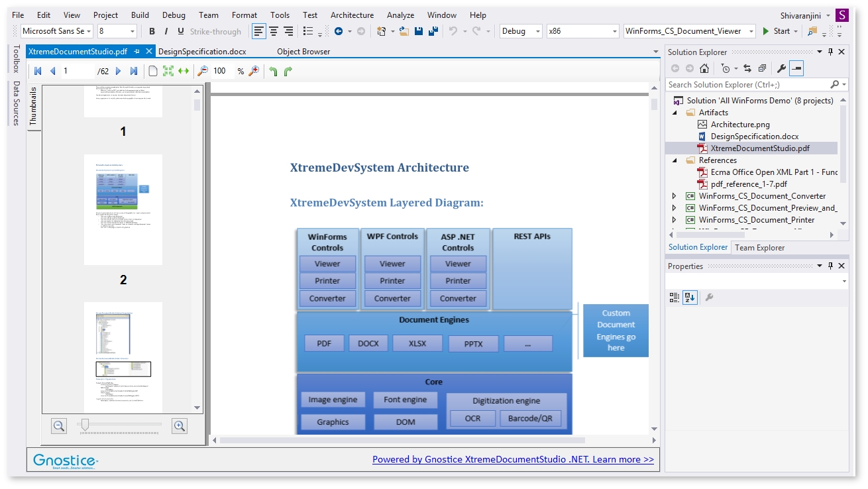Rotate the page counter-clockwise
Image resolution: width=868 pixels, height=489 pixels.
(x=273, y=72)
